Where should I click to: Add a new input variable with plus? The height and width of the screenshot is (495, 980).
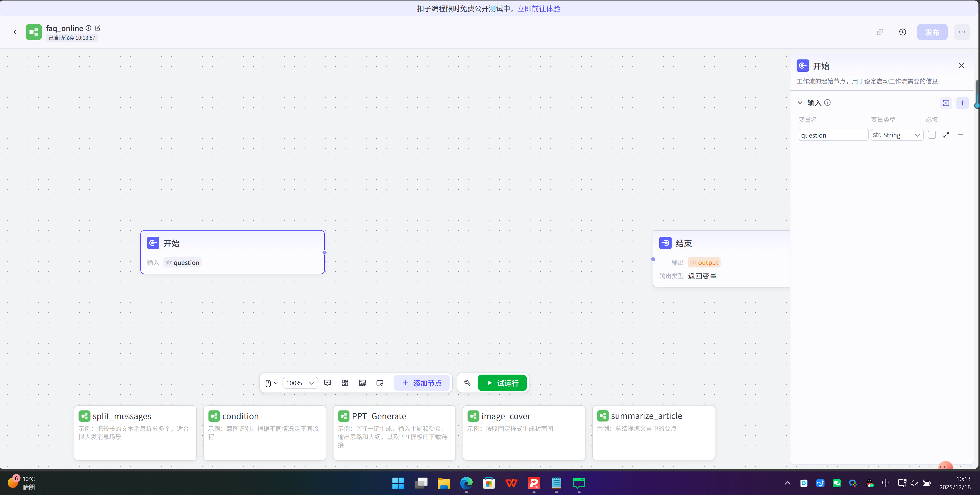click(x=963, y=103)
